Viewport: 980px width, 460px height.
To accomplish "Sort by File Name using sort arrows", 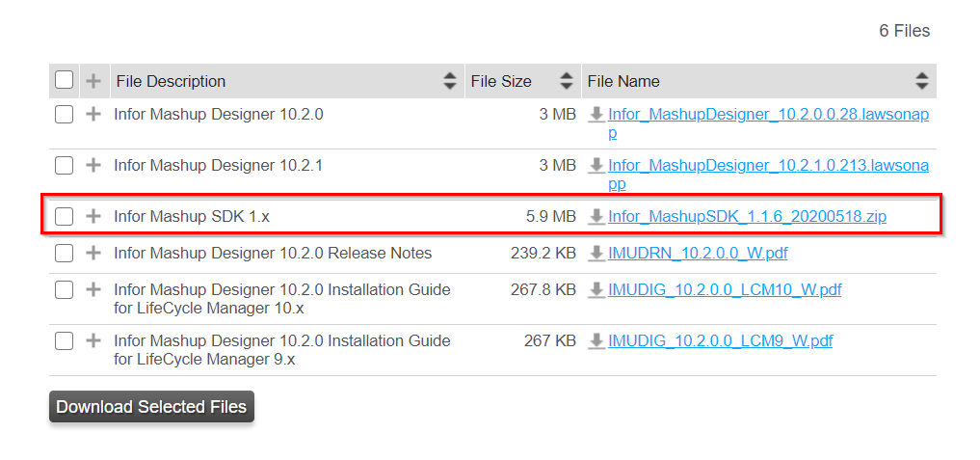I will pyautogui.click(x=922, y=81).
